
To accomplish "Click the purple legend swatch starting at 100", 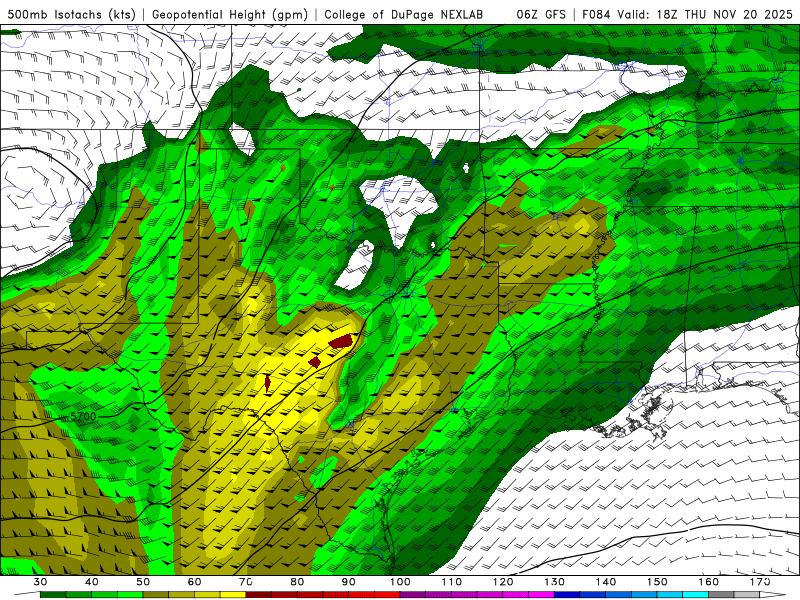I will (x=413, y=595).
